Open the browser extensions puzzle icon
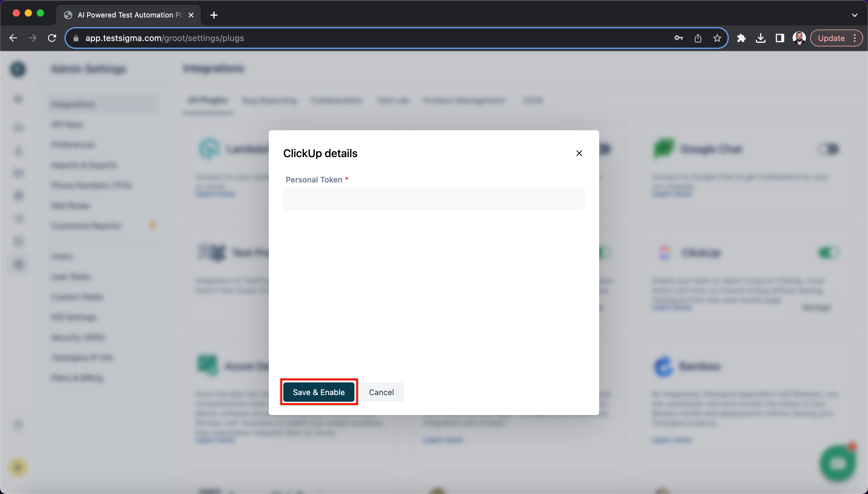The image size is (868, 494). coord(741,38)
